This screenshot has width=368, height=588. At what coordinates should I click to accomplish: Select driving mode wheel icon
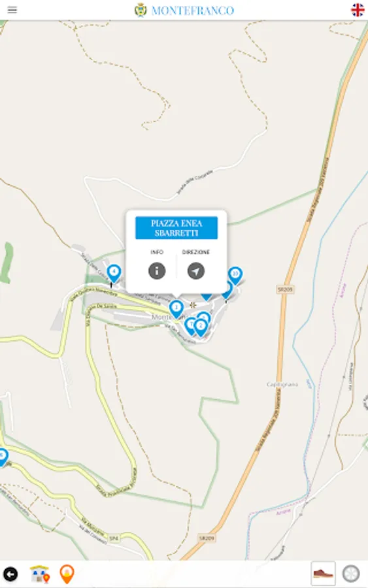pos(351,574)
